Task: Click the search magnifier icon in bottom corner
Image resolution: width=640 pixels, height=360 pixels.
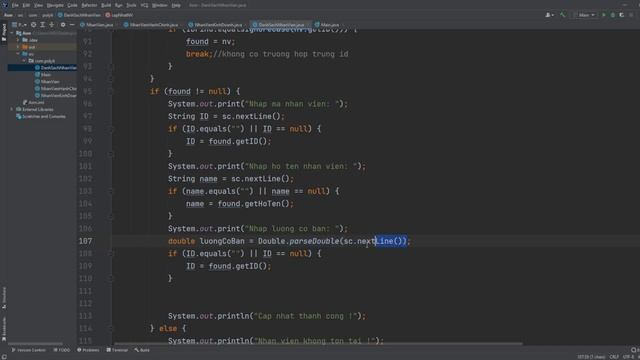Action: [634, 350]
